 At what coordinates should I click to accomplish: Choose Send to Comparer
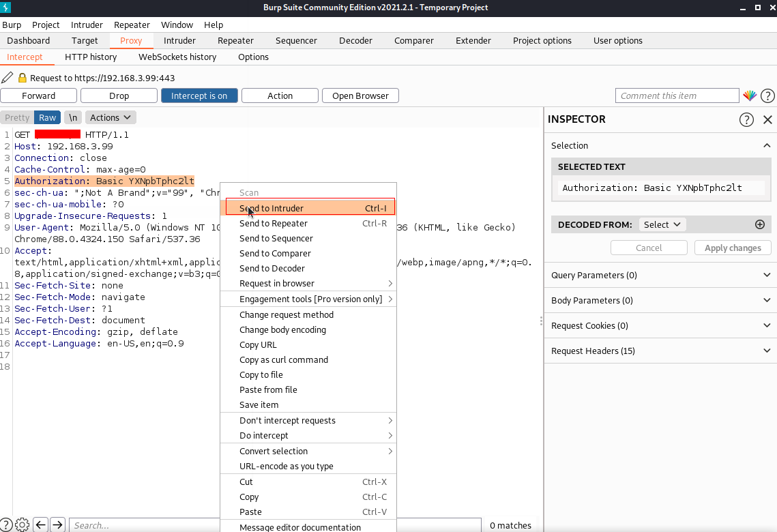click(308, 253)
